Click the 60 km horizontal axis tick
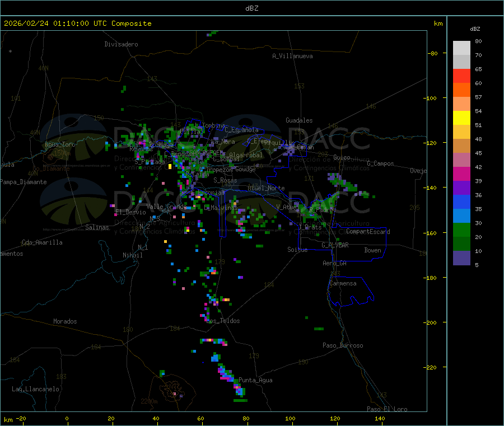 pos(200,418)
